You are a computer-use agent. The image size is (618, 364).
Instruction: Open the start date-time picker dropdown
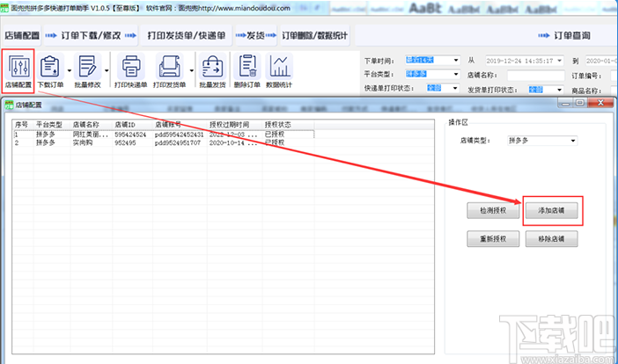(x=559, y=61)
